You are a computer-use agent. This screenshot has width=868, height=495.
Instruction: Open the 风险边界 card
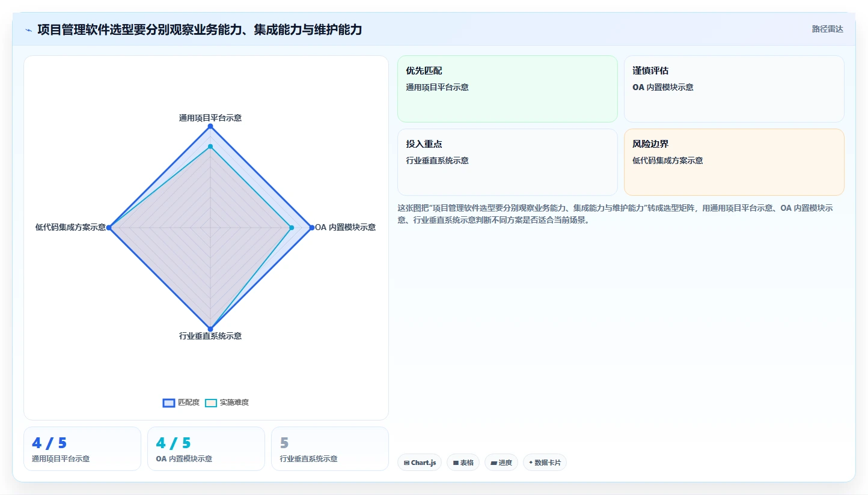[734, 162]
